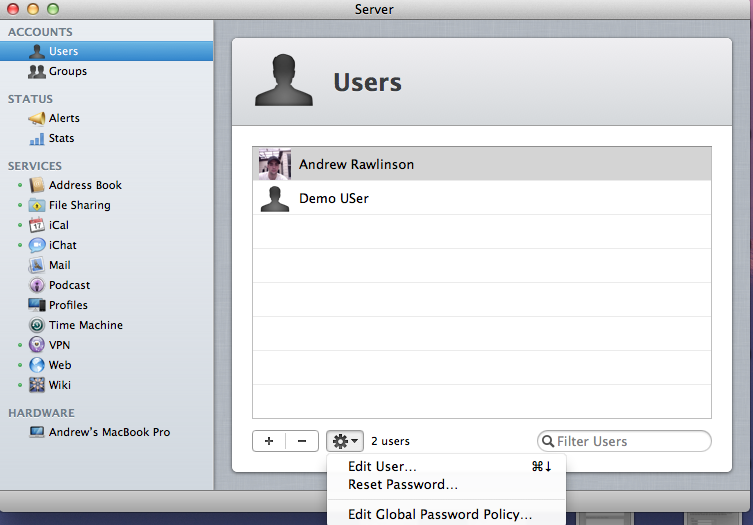Select Andrew's MacBook Pro label under Hardware
The image size is (753, 525).
coord(109,432)
